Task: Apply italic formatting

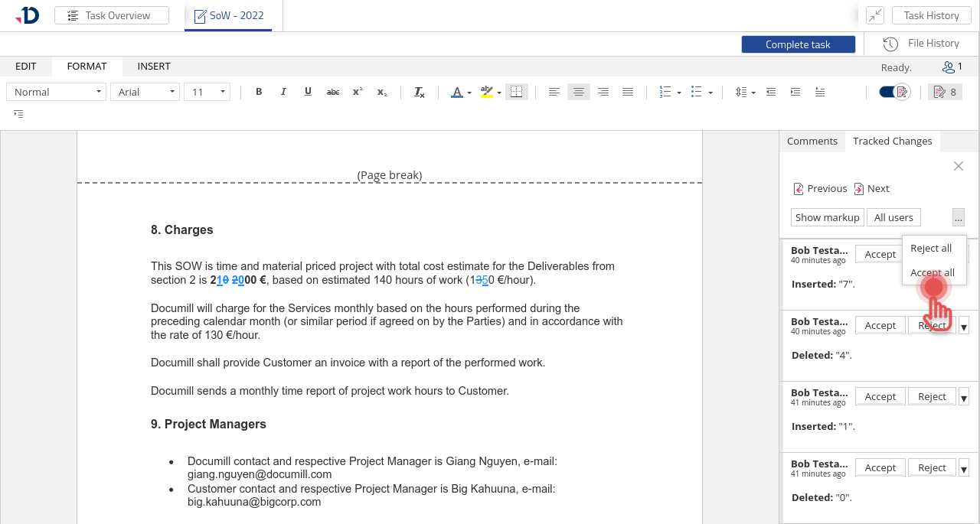Action: coord(283,92)
